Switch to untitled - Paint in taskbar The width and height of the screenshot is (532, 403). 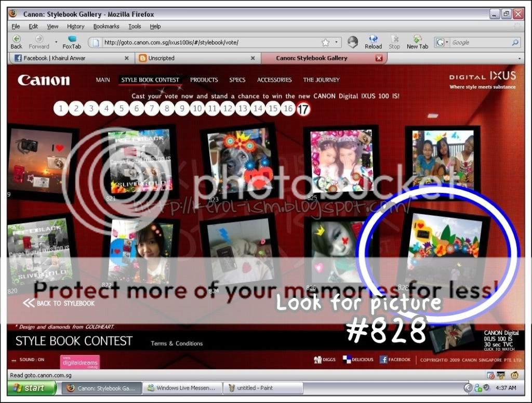tap(263, 388)
